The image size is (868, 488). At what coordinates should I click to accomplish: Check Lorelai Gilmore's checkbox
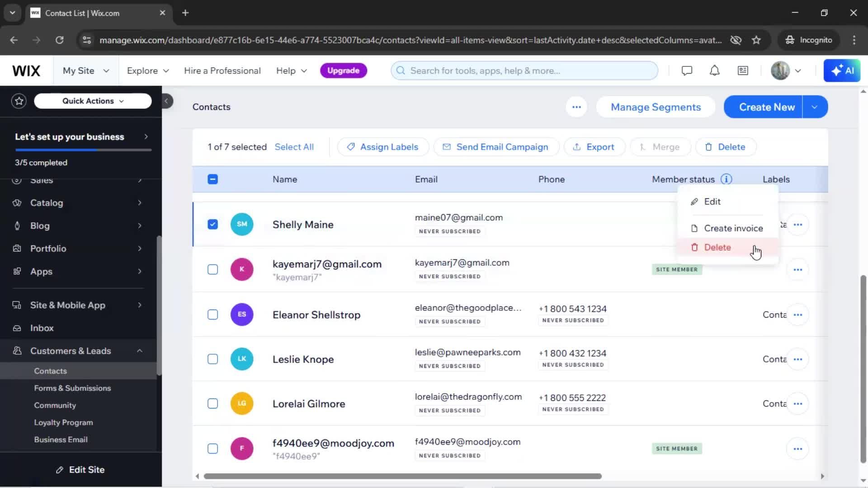212,404
